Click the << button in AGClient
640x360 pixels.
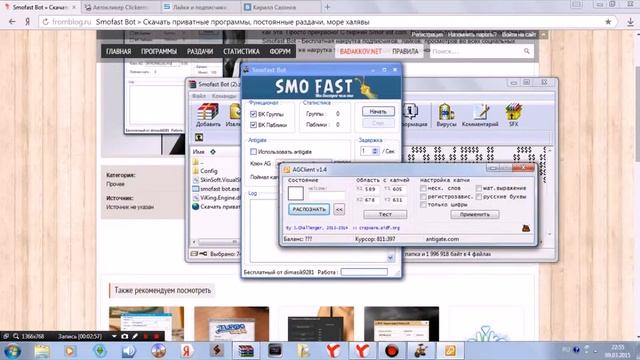(339, 209)
